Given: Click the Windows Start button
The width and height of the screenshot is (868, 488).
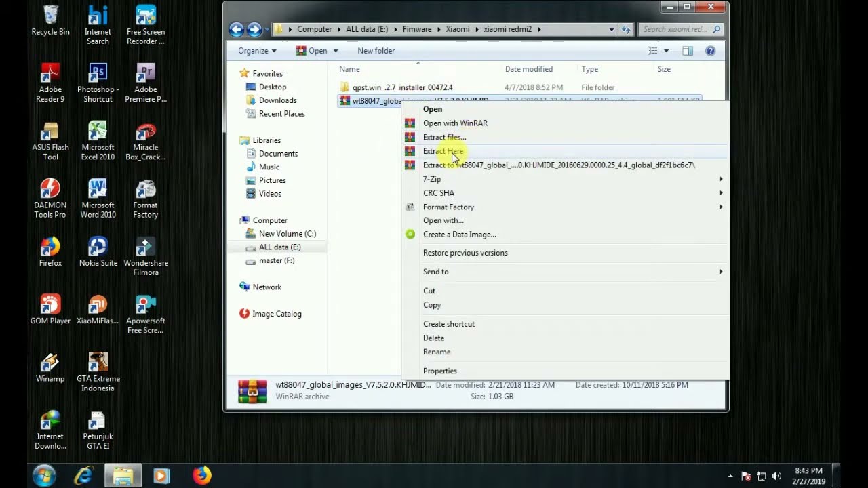Looking at the screenshot, I should pyautogui.click(x=44, y=475).
